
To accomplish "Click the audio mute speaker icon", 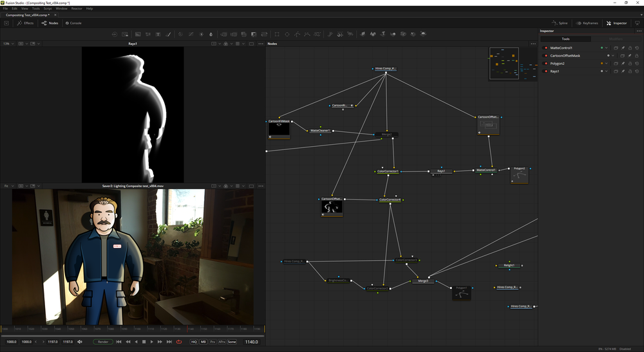I will tap(80, 342).
